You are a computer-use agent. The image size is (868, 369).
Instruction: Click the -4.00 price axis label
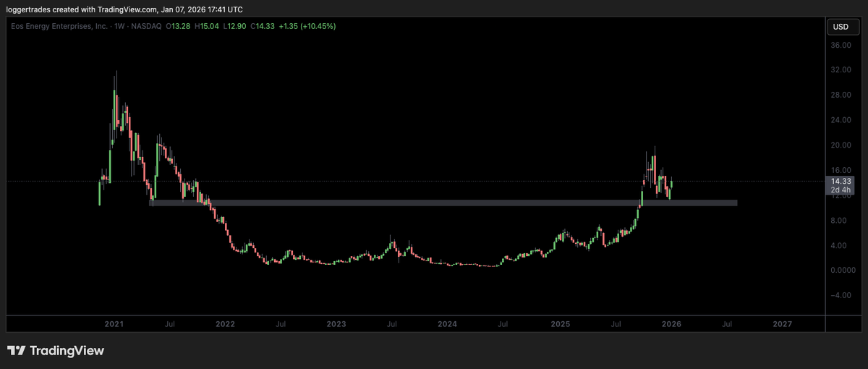pyautogui.click(x=841, y=295)
